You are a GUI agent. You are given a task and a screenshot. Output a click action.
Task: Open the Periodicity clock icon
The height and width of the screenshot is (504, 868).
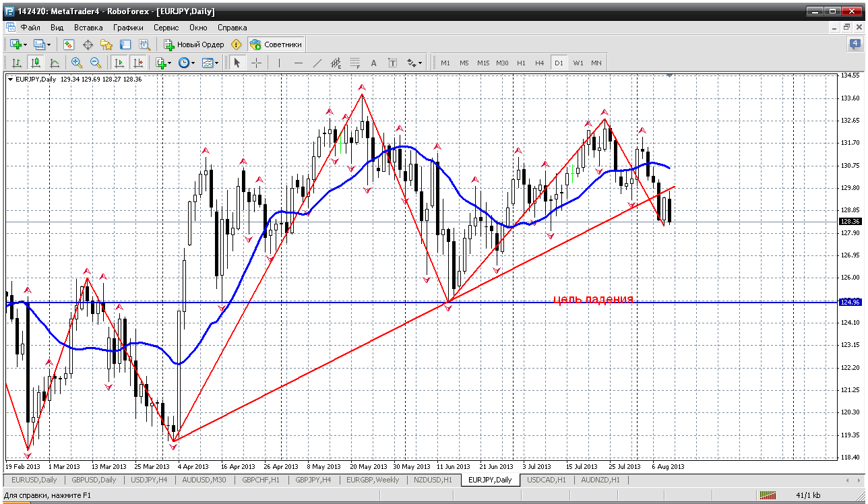pos(183,63)
